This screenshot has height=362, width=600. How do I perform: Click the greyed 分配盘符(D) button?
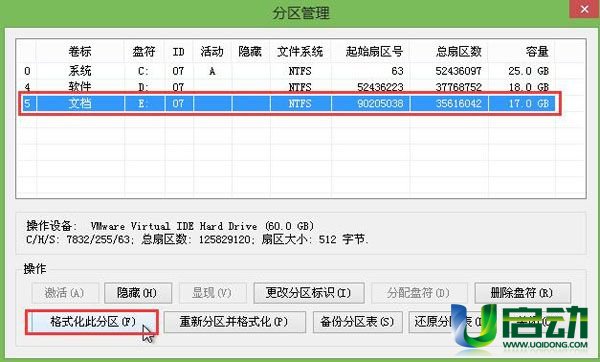[x=419, y=293]
